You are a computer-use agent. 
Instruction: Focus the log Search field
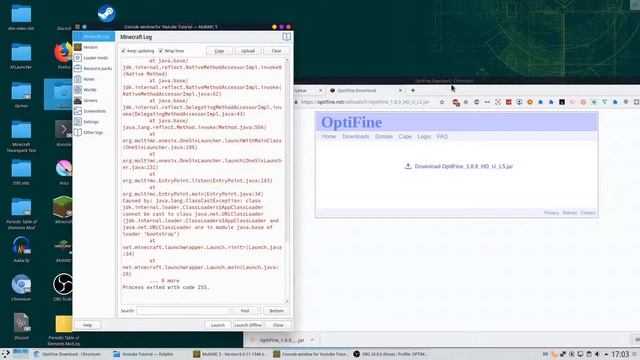(182, 311)
